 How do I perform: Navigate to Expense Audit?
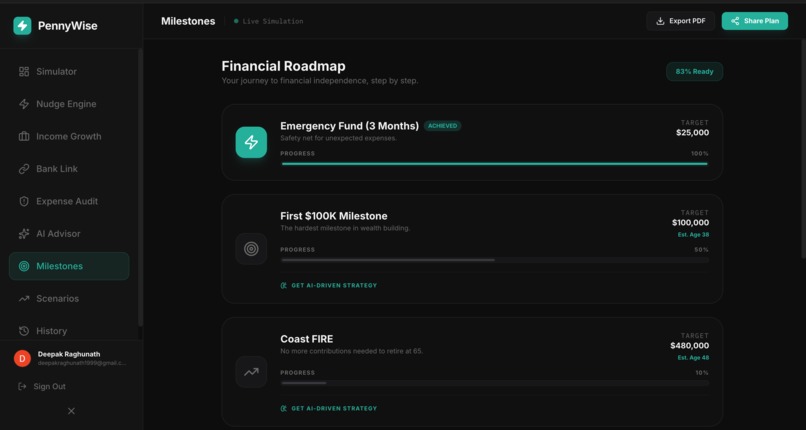click(x=69, y=201)
